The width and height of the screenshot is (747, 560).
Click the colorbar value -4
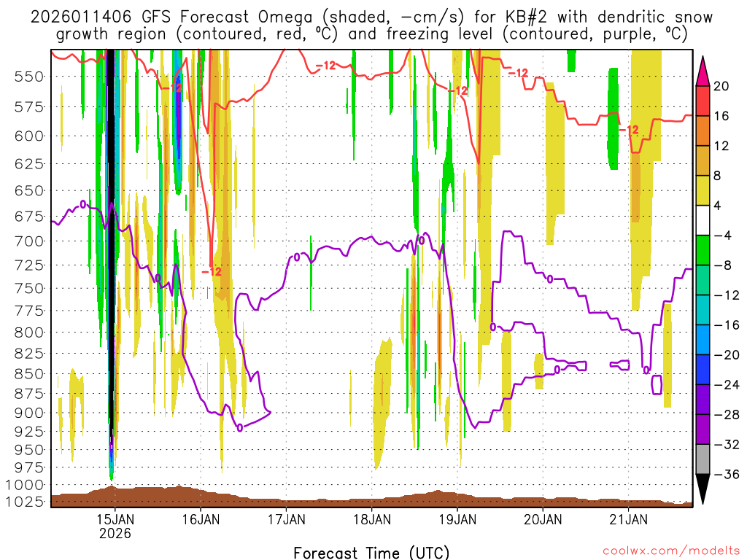pos(723,236)
